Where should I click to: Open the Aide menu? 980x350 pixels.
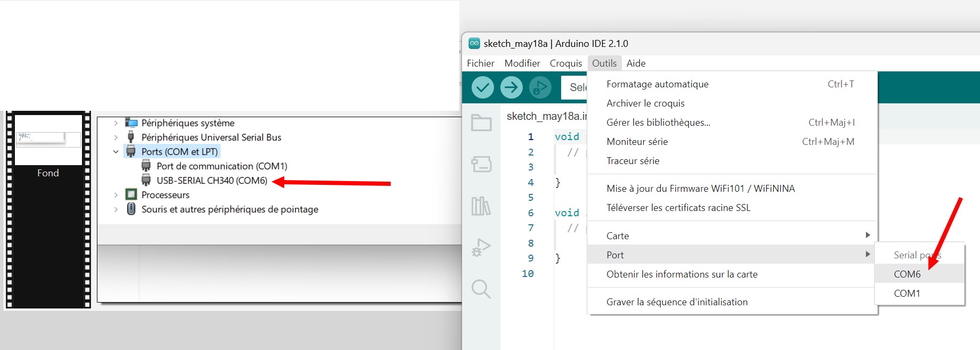coord(636,63)
